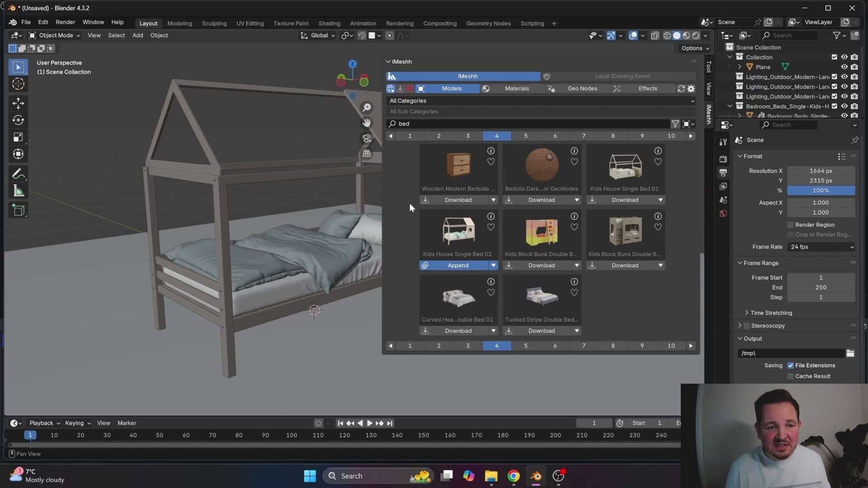The width and height of the screenshot is (868, 488).
Task: Switch orthographic/perspective grid icon
Action: point(367,154)
